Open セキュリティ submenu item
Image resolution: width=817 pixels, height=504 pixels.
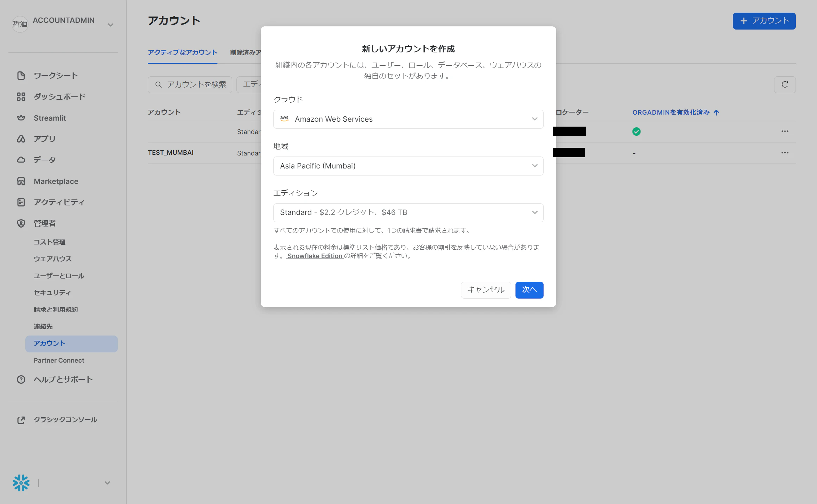(x=52, y=293)
